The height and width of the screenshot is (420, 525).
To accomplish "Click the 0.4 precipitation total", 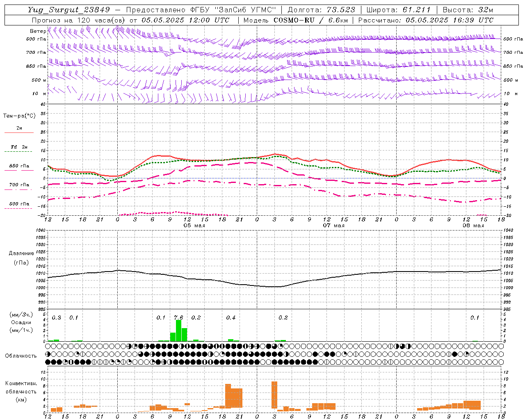I will pos(231,318).
